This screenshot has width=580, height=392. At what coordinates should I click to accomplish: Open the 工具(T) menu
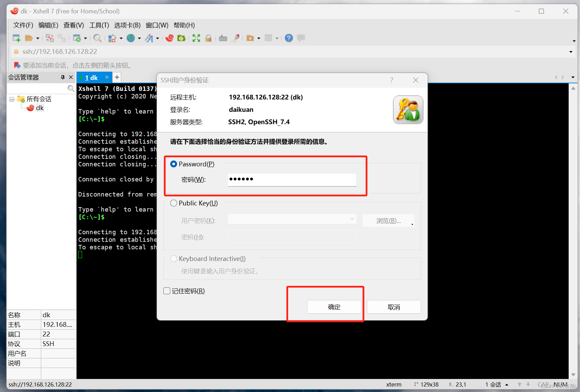(99, 25)
